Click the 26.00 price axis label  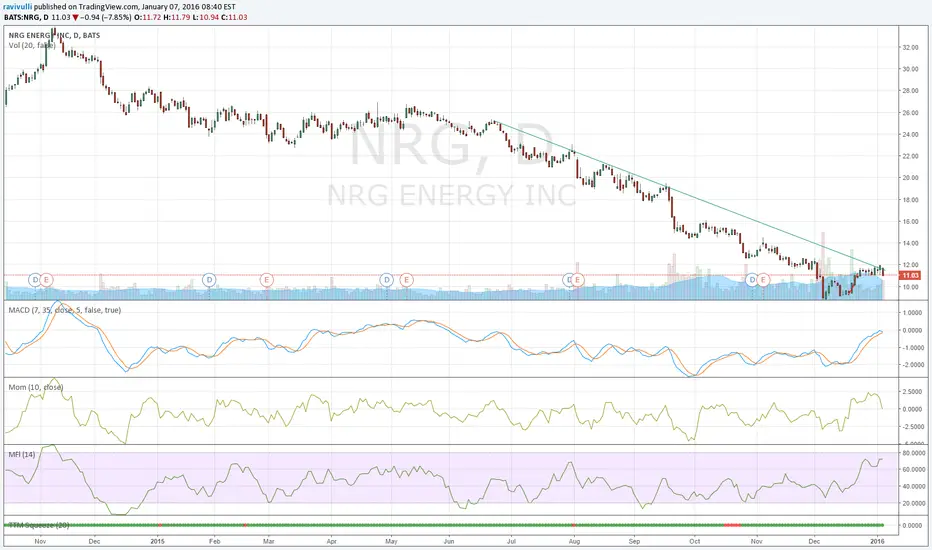[x=911, y=113]
